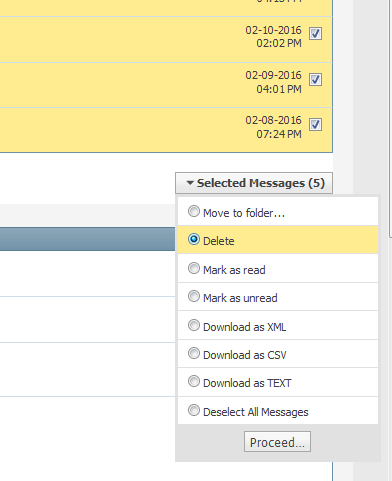Choose the Mark as unread radio option
The image size is (392, 481).
tap(194, 296)
